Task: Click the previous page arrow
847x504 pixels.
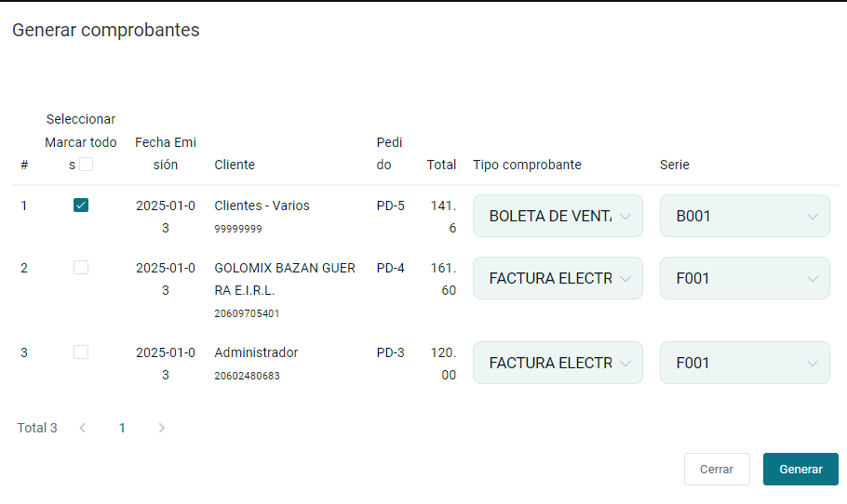Action: pos(83,428)
